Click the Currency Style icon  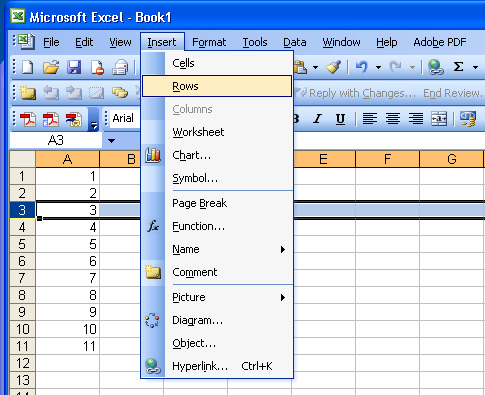coord(467,119)
